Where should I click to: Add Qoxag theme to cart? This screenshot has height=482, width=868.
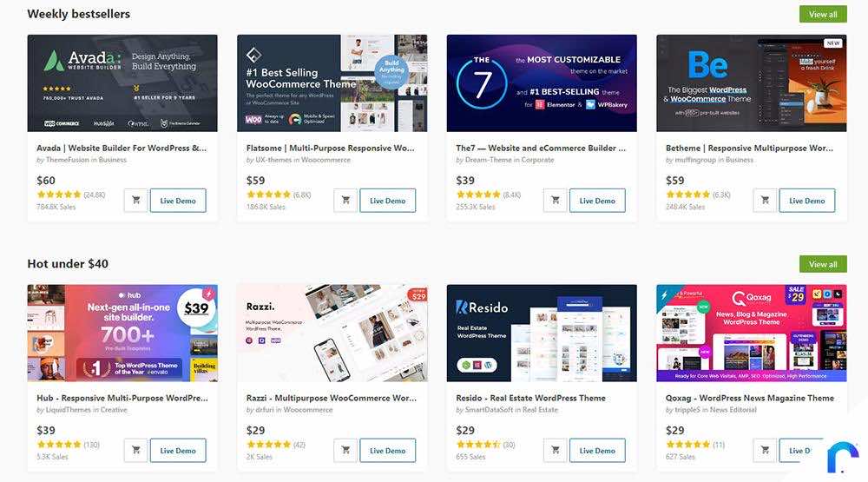click(765, 451)
